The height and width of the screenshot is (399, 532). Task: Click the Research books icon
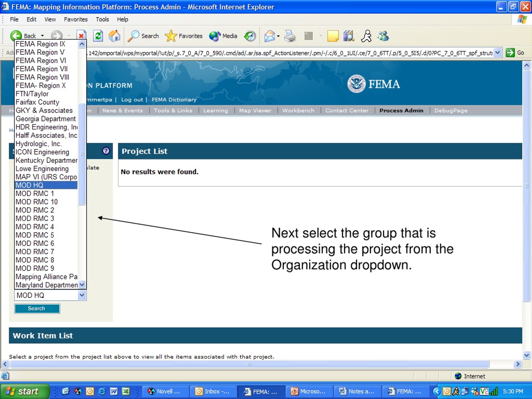(349, 36)
